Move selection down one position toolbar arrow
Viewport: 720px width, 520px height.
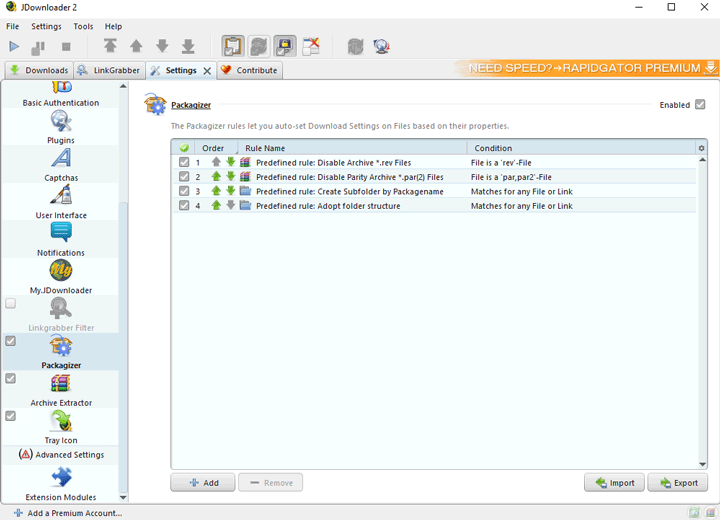point(162,46)
